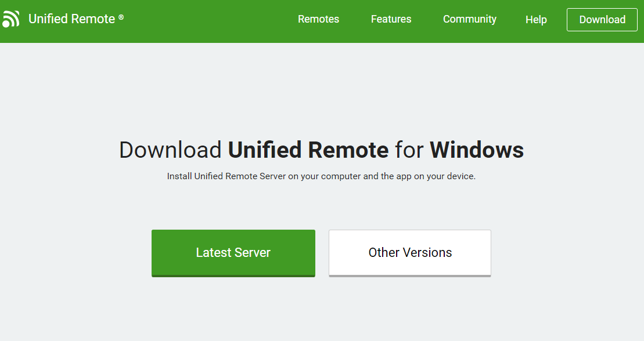Open the Remotes menu item
Image resolution: width=644 pixels, height=341 pixels.
(x=318, y=19)
